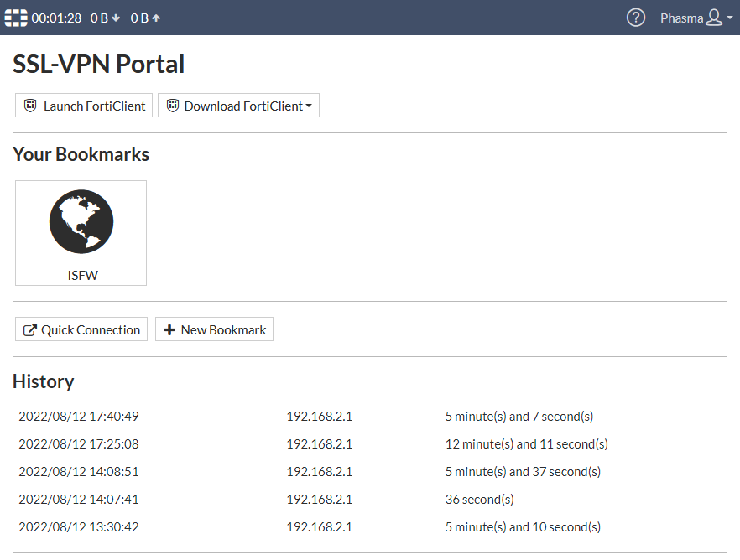Viewport: 740px width, 560px height.
Task: Expand the Phasma user menu caret
Action: (x=730, y=18)
